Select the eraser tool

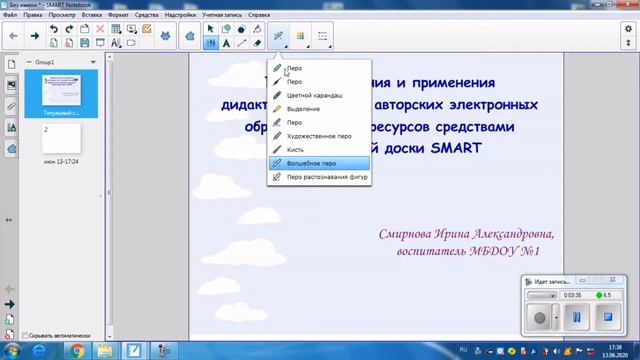[x=257, y=43]
